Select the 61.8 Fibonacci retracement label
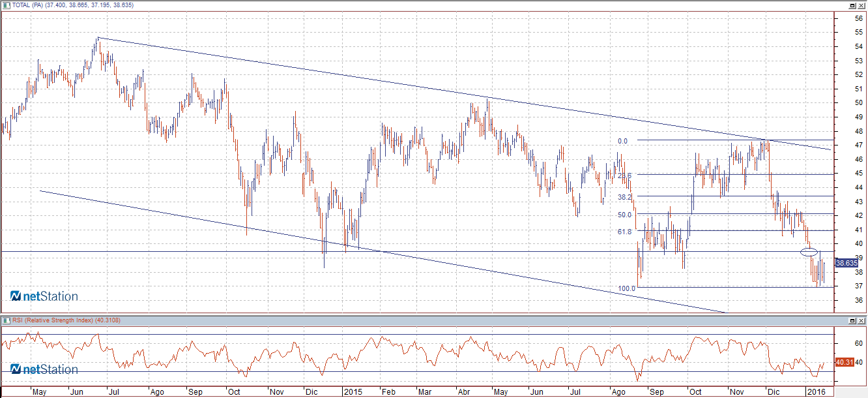This screenshot has height=398, width=868. pos(624,231)
